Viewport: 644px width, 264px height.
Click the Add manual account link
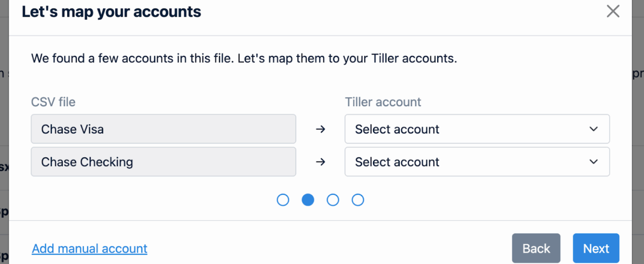click(90, 249)
